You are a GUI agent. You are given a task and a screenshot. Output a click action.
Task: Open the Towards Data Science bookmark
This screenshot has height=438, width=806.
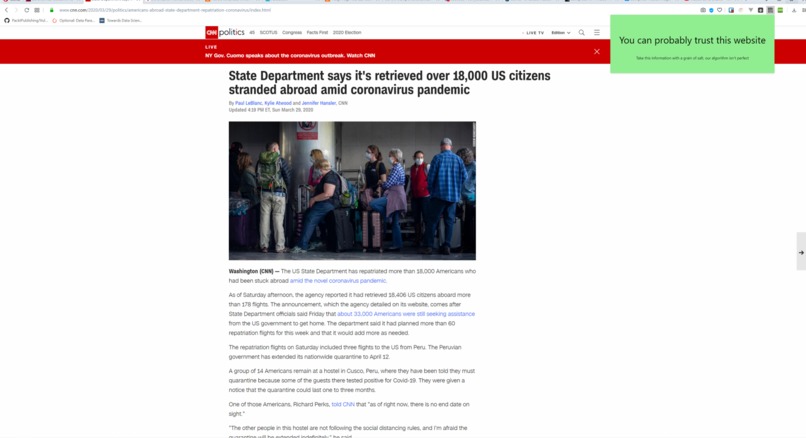click(x=121, y=21)
